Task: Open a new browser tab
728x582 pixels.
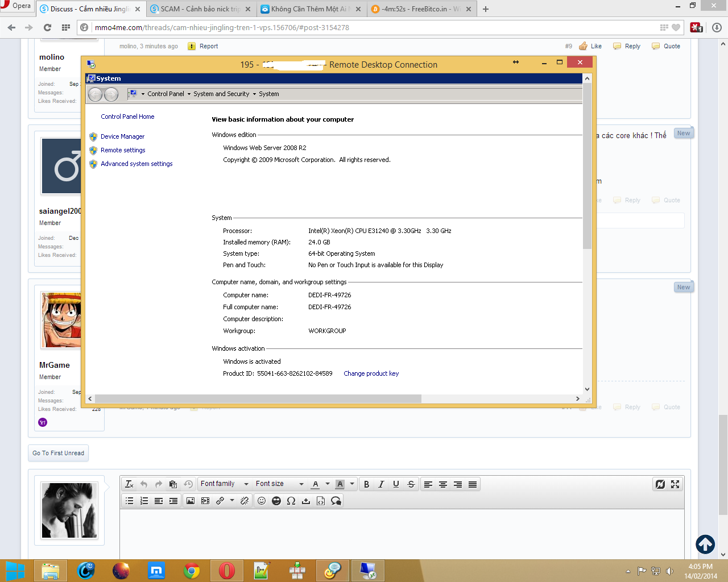Action: point(486,9)
